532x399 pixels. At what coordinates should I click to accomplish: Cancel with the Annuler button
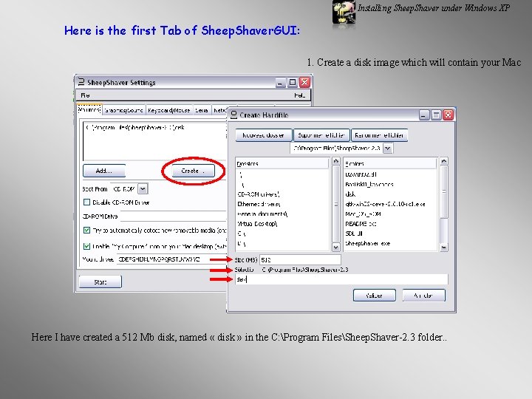point(423,295)
